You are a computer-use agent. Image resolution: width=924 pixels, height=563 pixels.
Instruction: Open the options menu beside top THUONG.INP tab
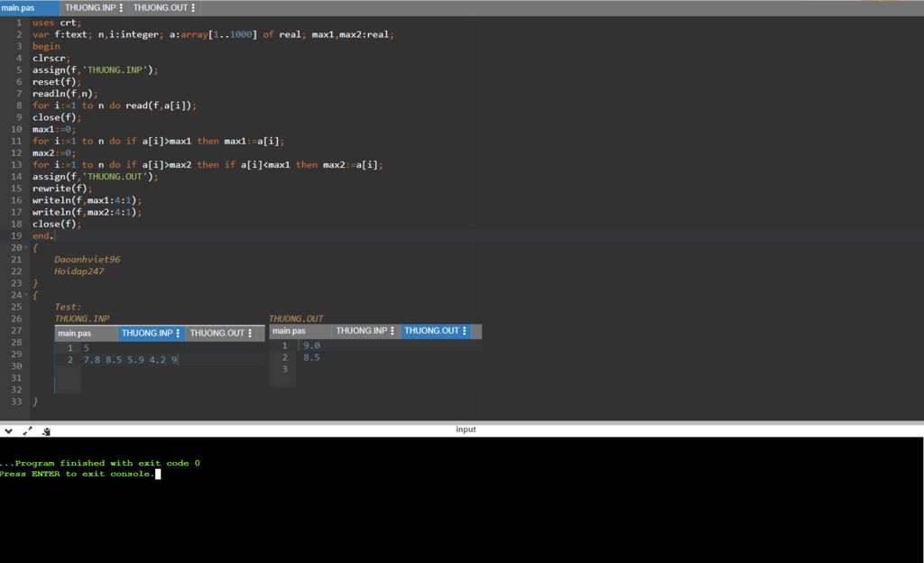(121, 7)
